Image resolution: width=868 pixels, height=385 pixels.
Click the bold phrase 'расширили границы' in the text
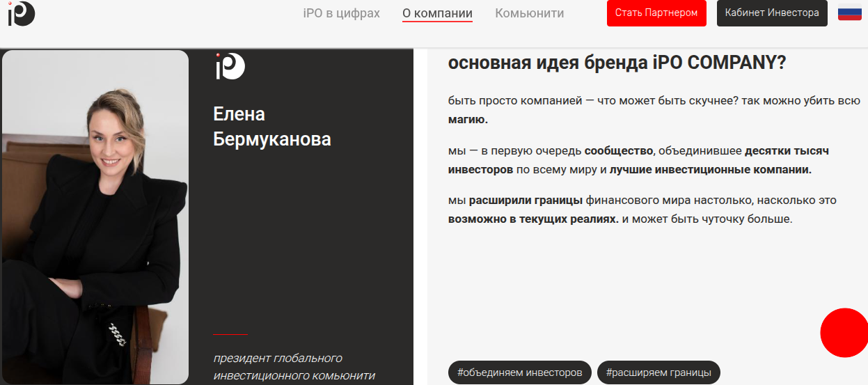click(526, 201)
